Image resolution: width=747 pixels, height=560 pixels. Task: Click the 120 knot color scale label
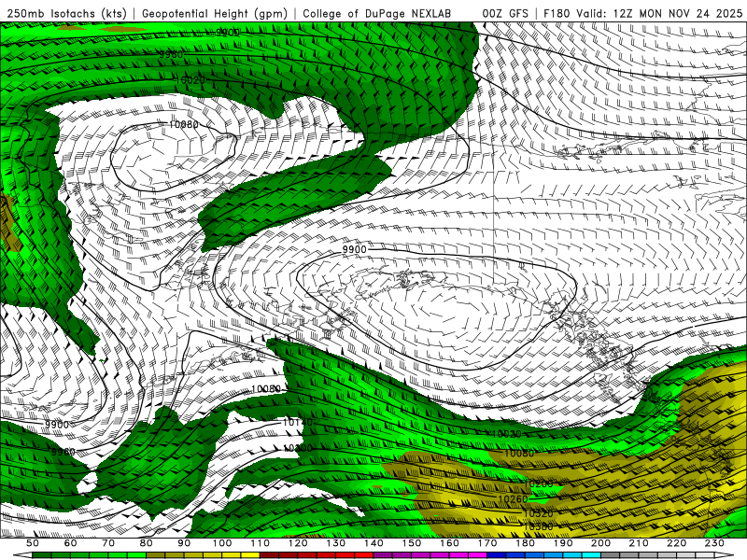(298, 543)
